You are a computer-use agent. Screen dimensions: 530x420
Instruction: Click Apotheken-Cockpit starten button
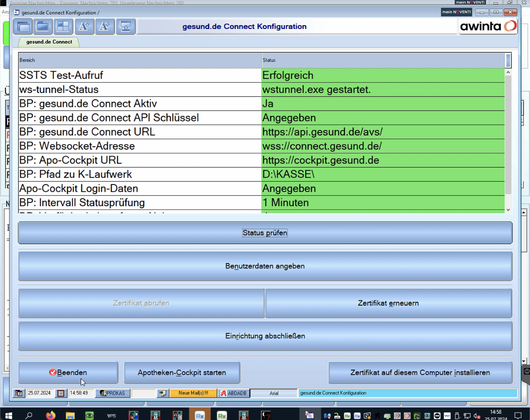[182, 373]
